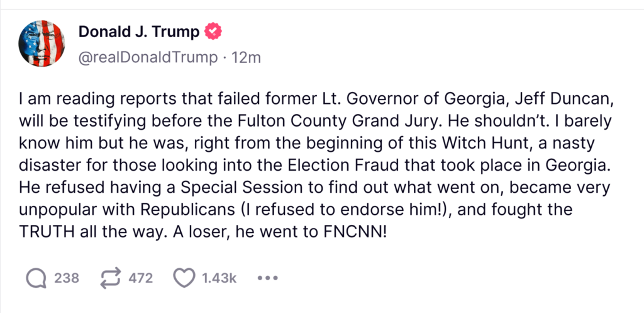The width and height of the screenshot is (644, 313).
Task: Click the red verified badge checkmark
Action: click(214, 31)
